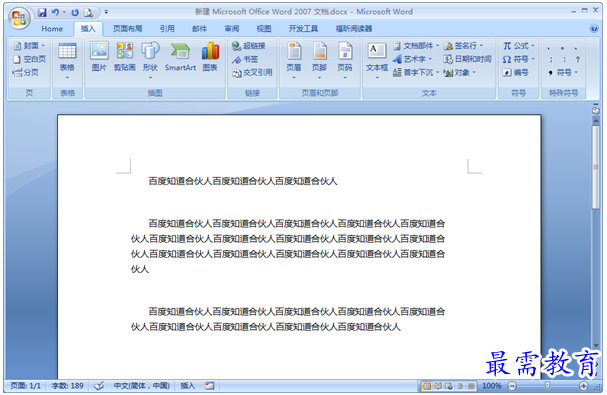Place cursor in the last paragraph
This screenshot has height=395, width=607.
click(x=288, y=319)
